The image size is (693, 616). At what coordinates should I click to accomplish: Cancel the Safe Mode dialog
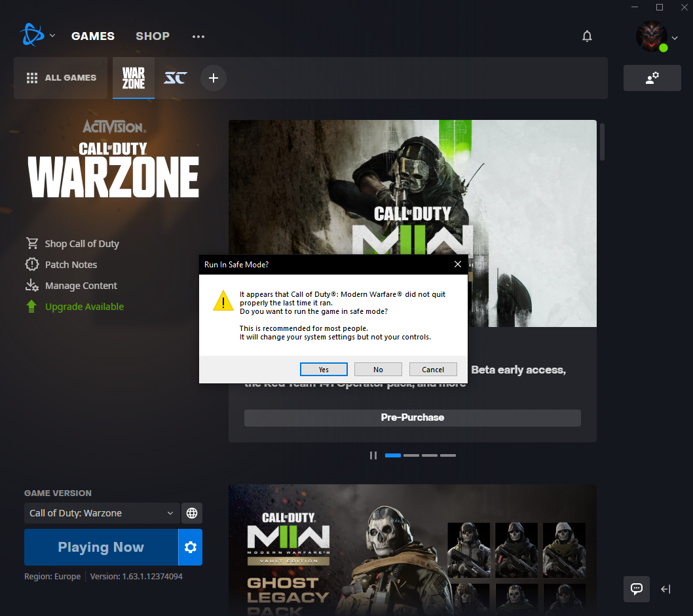pyautogui.click(x=433, y=369)
